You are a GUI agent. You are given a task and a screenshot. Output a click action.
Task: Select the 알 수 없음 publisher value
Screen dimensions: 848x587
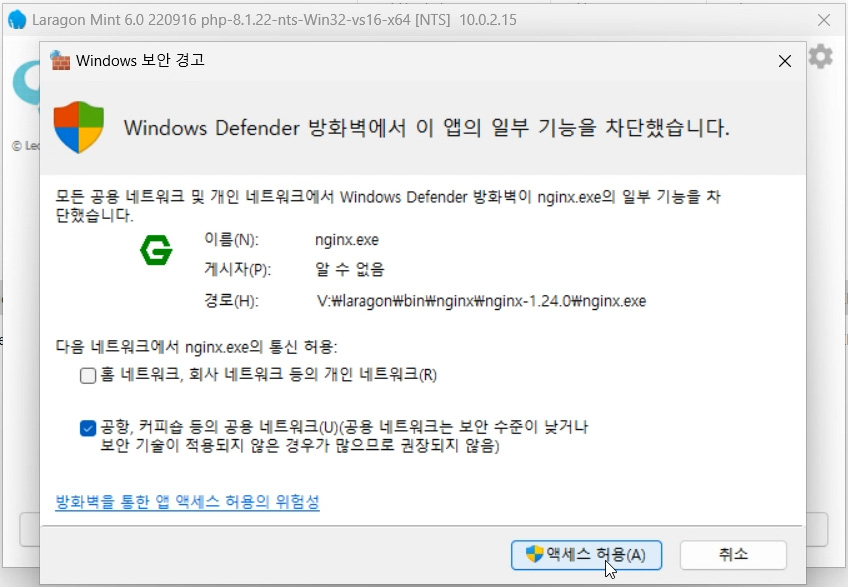click(349, 269)
